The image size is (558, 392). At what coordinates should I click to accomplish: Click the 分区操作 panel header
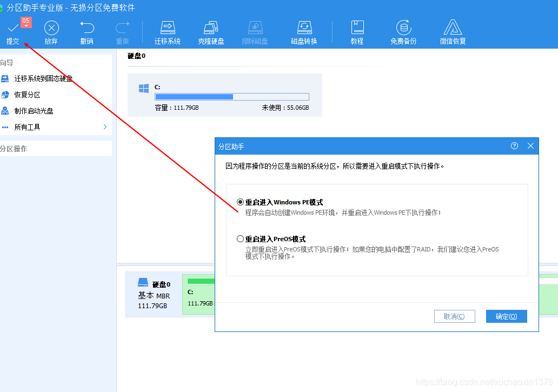[x=14, y=149]
